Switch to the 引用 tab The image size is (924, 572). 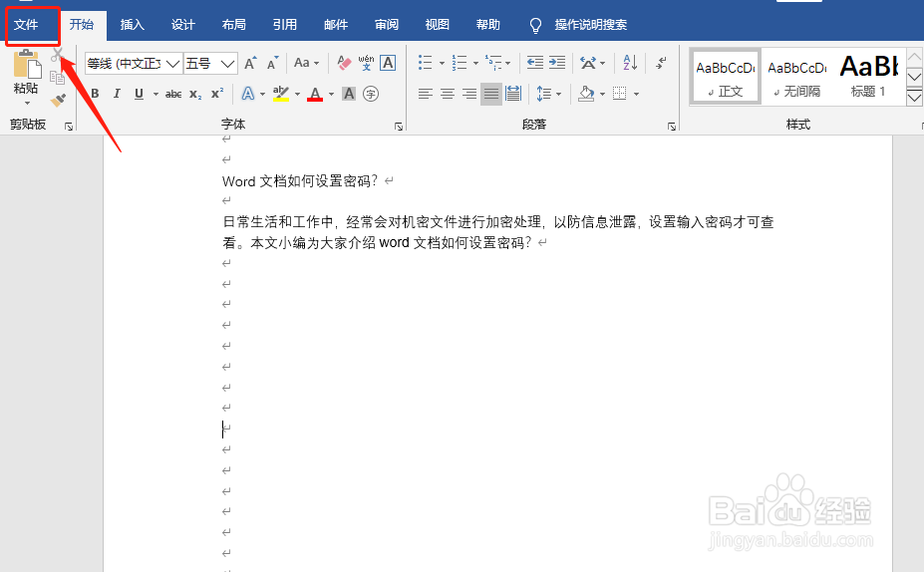click(285, 25)
